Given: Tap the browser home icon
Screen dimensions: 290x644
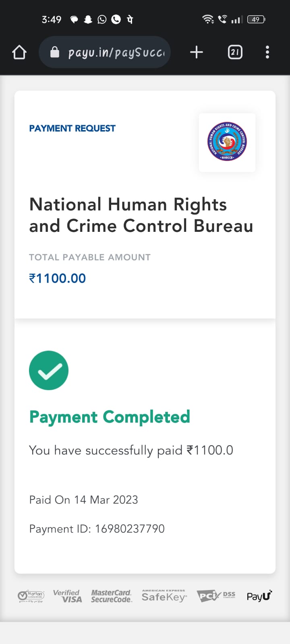Looking at the screenshot, I should point(19,52).
